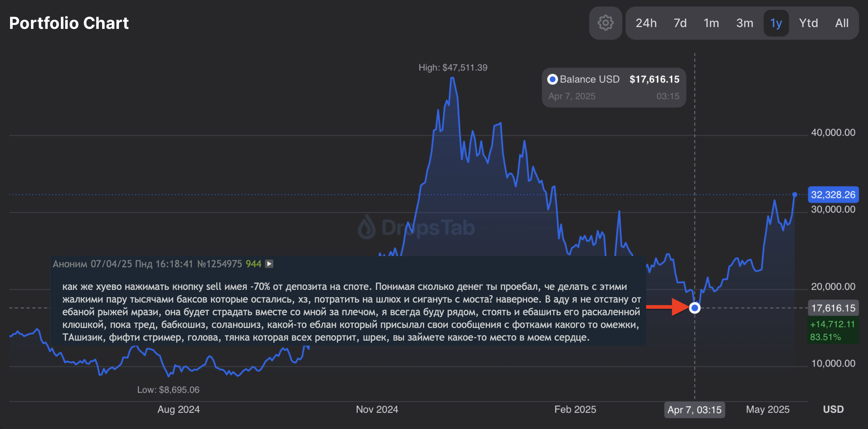Click the Balance USD legend dot

[552, 79]
